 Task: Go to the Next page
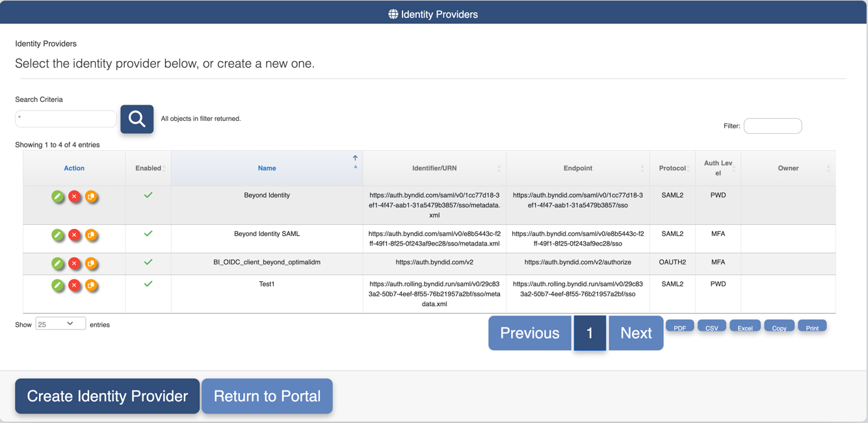pos(636,333)
